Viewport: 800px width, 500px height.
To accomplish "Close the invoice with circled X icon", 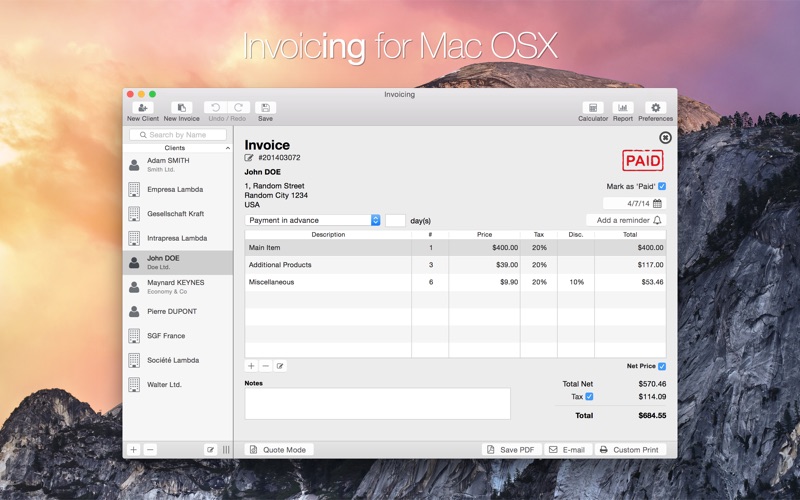I will pos(665,137).
